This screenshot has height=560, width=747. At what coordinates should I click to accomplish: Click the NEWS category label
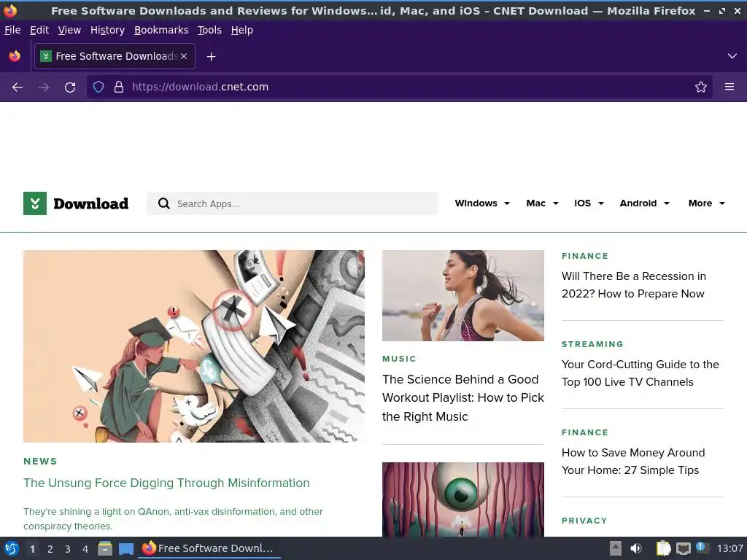pos(41,461)
